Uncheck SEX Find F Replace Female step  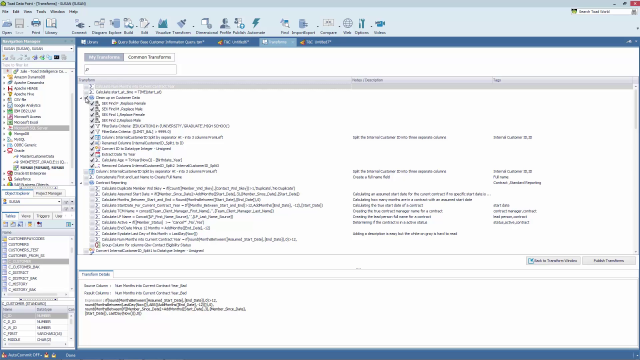(92, 104)
